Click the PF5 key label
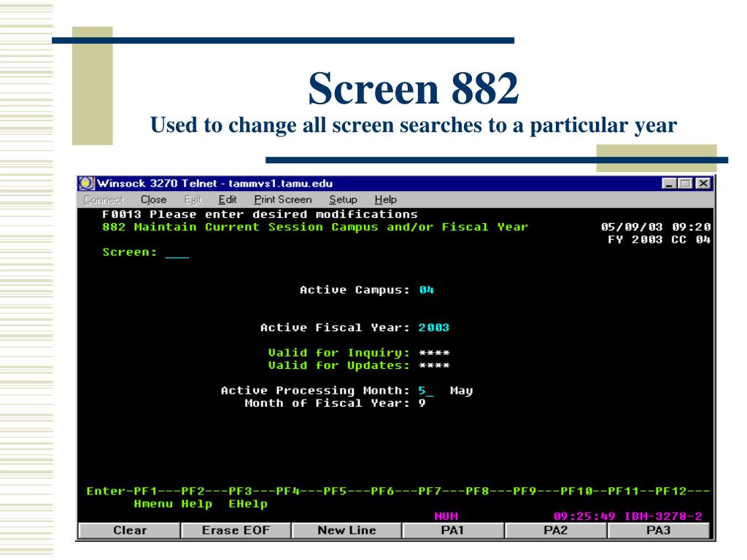The height and width of the screenshot is (560, 747). click(335, 491)
